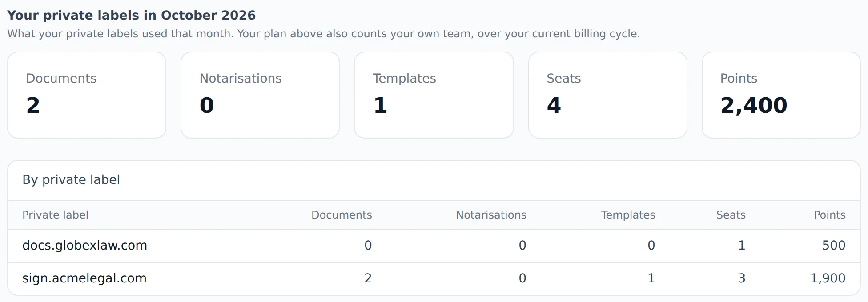Click the Seats column header in table
868x302 pixels.
pos(731,215)
